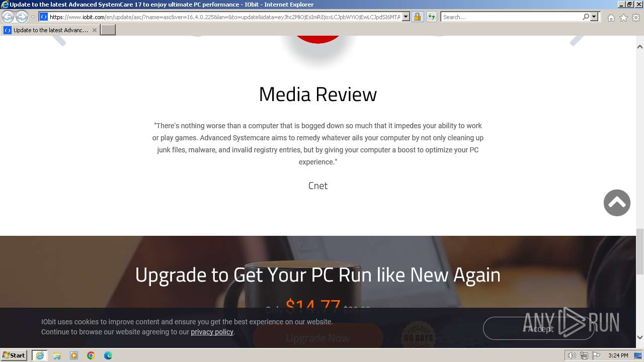Click the browser Back arrow button
The image size is (644, 362).
pyautogui.click(x=8, y=17)
